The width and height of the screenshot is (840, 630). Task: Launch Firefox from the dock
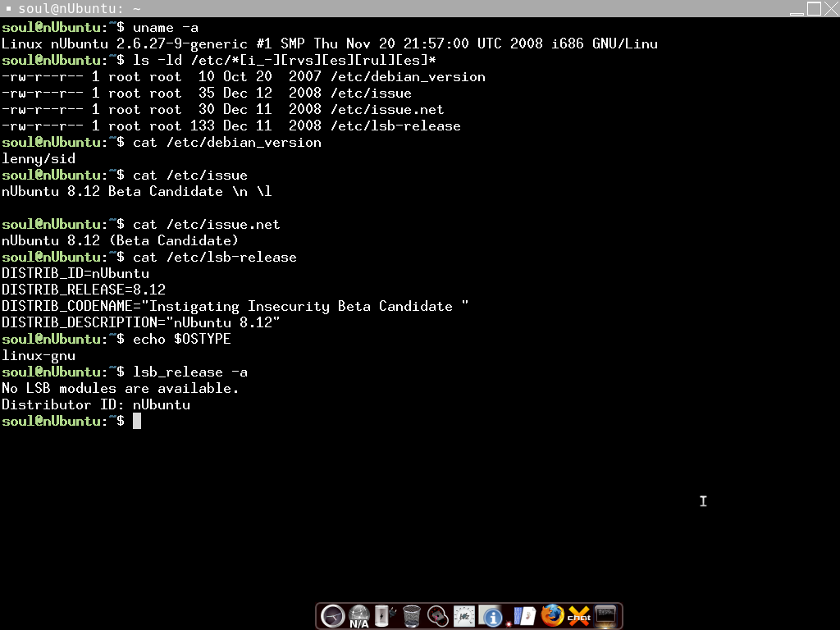552,616
